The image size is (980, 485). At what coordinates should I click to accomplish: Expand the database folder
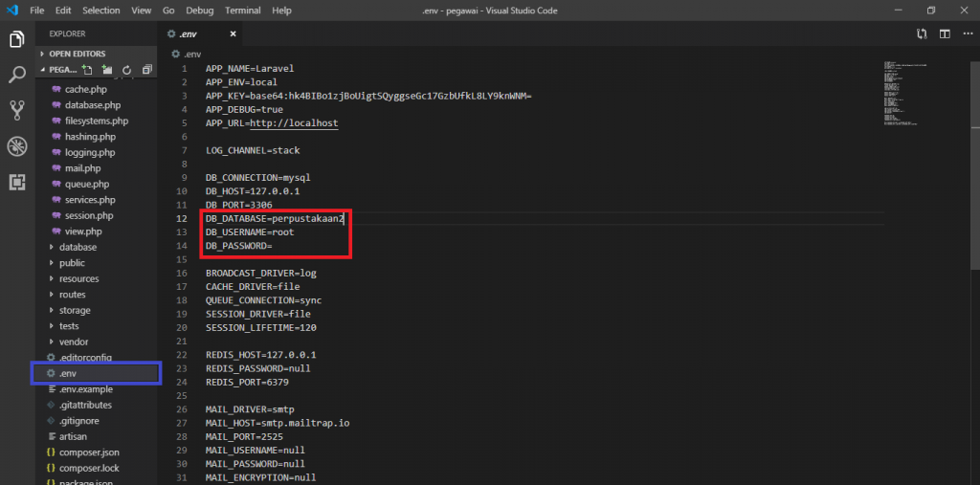click(x=78, y=247)
